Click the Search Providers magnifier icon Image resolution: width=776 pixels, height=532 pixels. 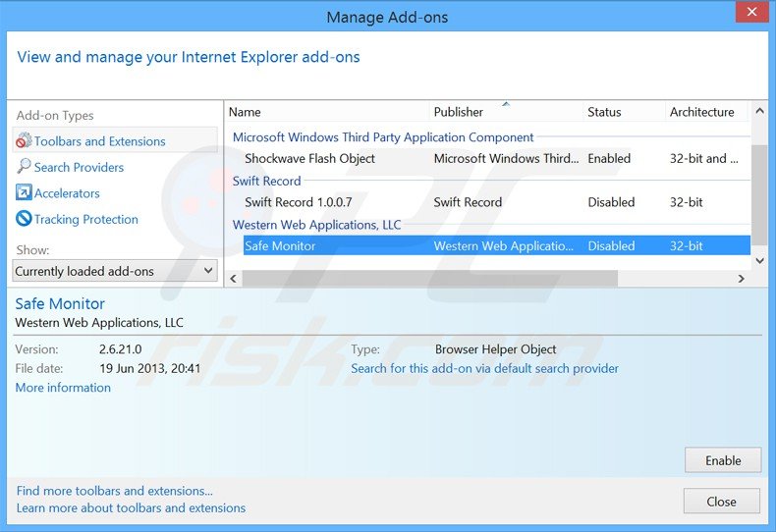click(24, 167)
